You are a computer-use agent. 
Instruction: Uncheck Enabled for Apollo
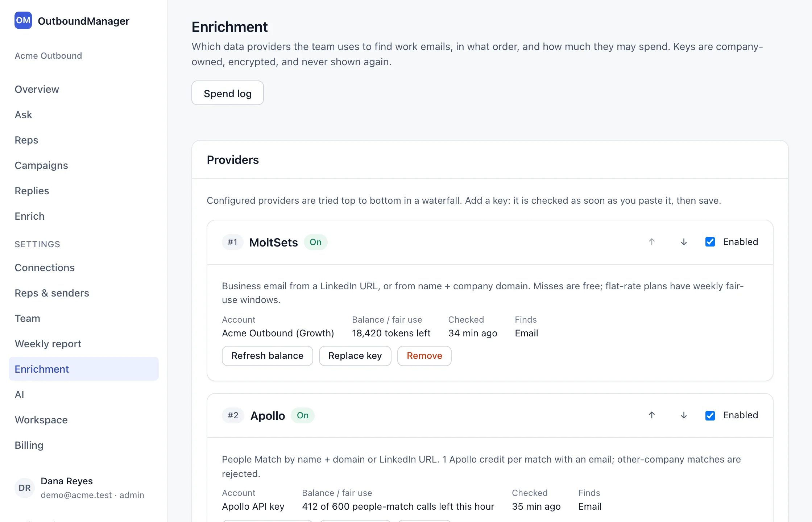(710, 415)
